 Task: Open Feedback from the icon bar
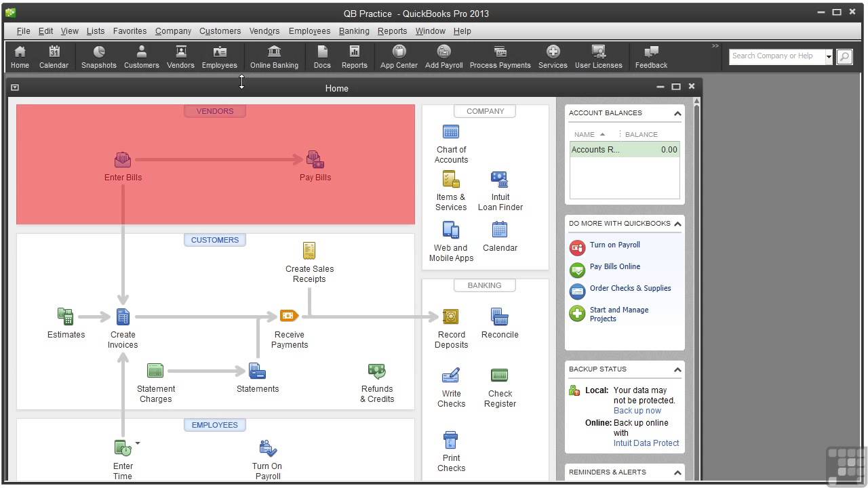pos(651,57)
